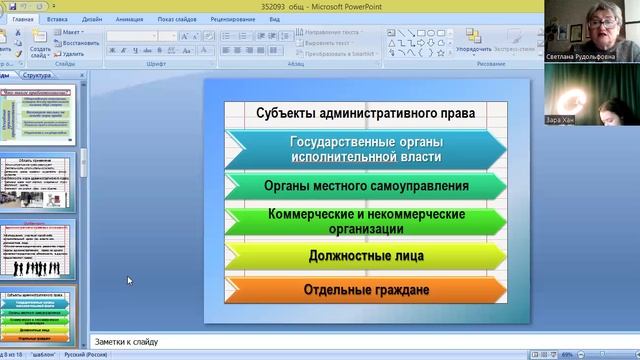This screenshot has width=640, height=360.
Task: Open the Упорядочить arrange button
Action: [473, 41]
